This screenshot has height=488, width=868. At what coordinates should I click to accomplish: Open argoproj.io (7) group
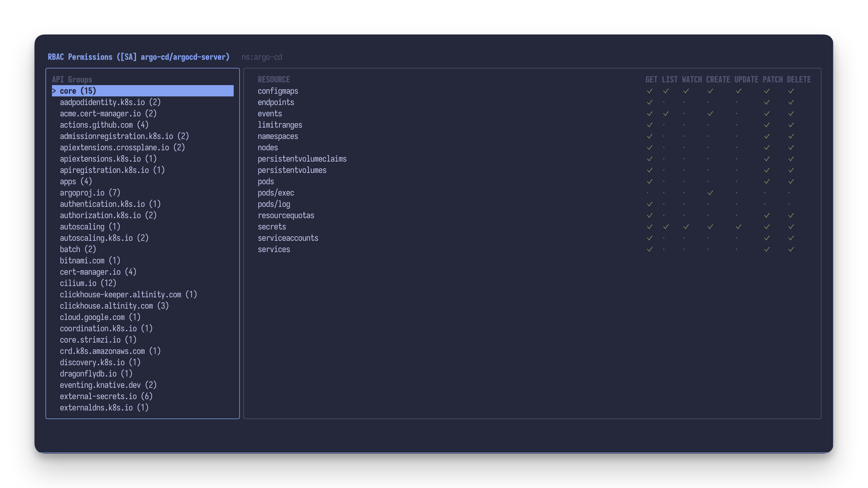point(90,193)
